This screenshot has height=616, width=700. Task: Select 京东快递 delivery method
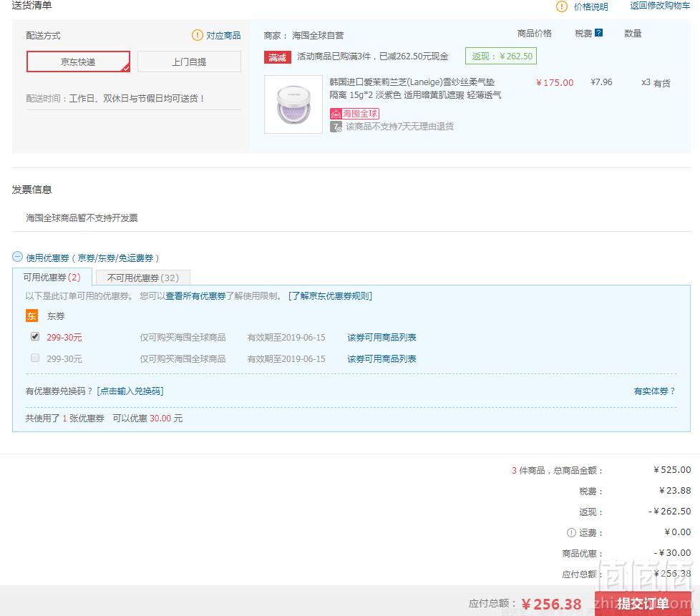point(78,62)
